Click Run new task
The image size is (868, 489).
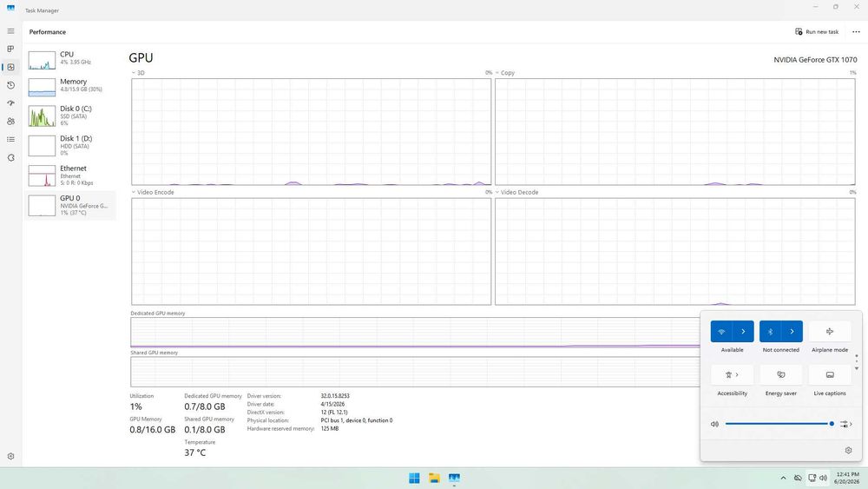click(817, 31)
